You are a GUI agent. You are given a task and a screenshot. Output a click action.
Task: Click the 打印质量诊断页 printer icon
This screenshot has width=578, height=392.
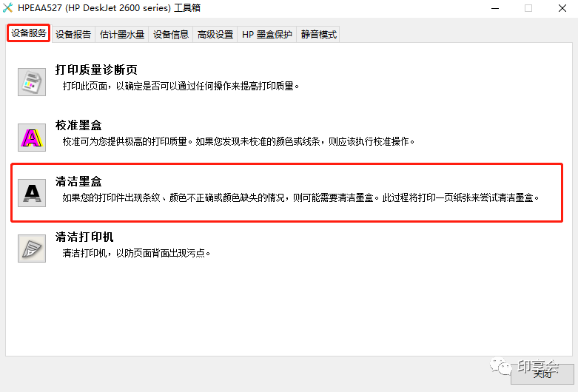(32, 82)
